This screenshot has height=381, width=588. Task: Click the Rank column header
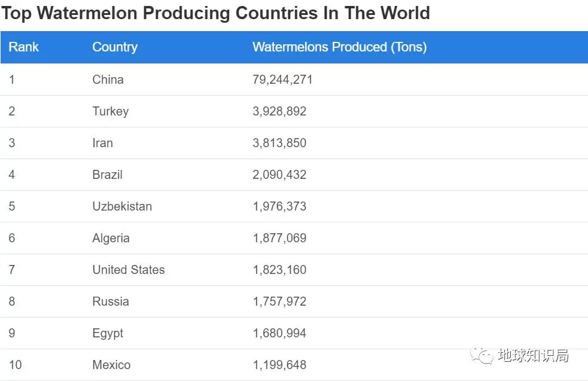pyautogui.click(x=24, y=47)
